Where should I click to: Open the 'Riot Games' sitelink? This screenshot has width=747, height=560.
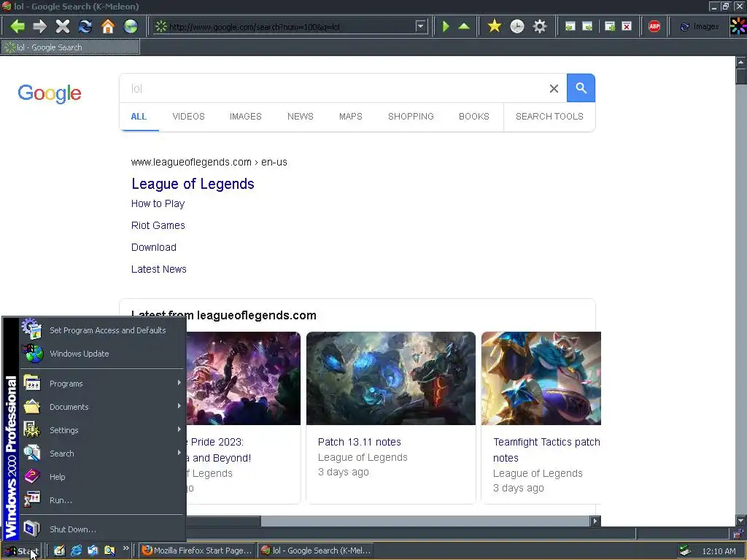(158, 226)
